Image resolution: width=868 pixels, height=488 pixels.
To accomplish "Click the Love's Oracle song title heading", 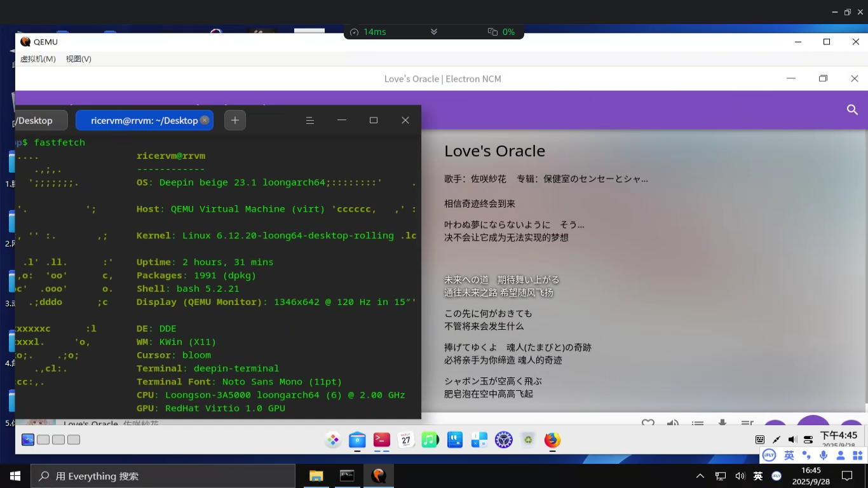I will 494,151.
